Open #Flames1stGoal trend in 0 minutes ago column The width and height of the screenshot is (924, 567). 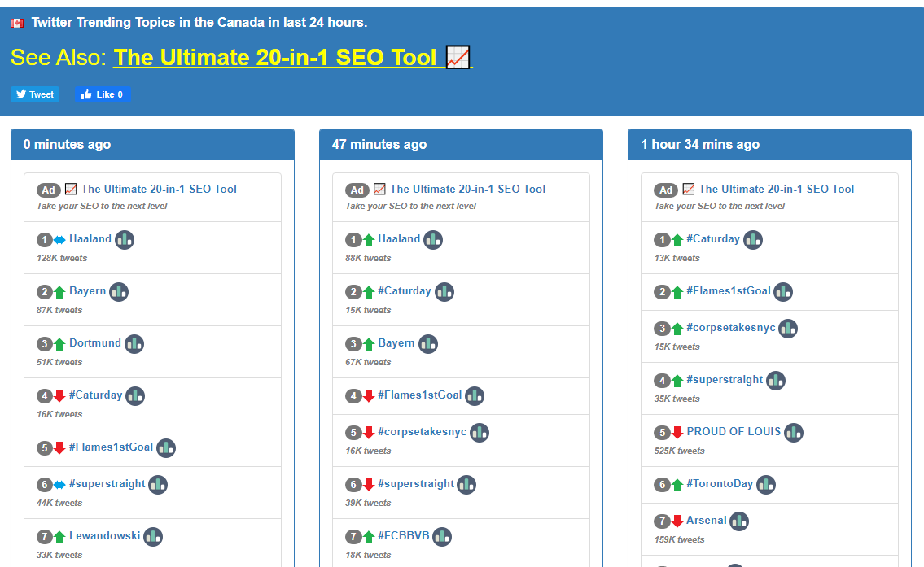click(111, 447)
